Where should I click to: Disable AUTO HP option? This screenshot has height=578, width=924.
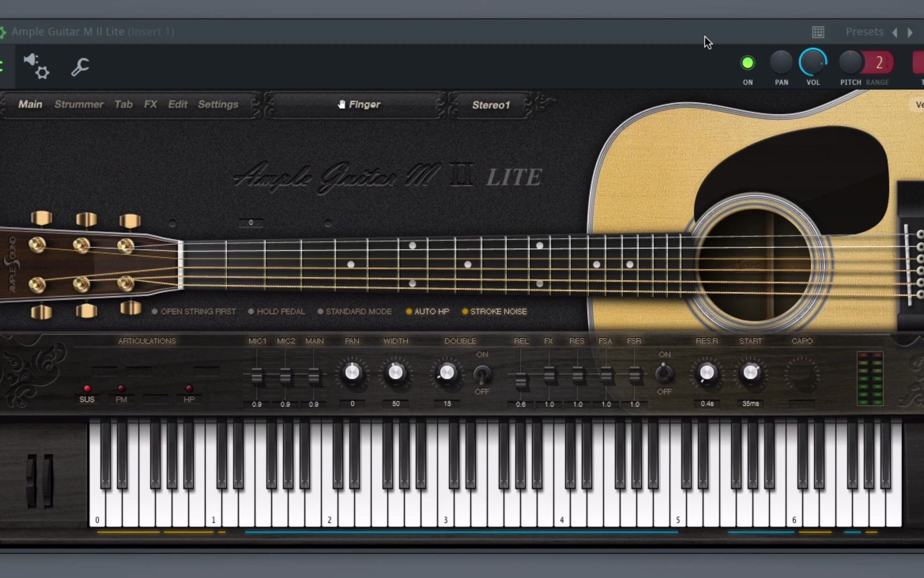tap(427, 311)
